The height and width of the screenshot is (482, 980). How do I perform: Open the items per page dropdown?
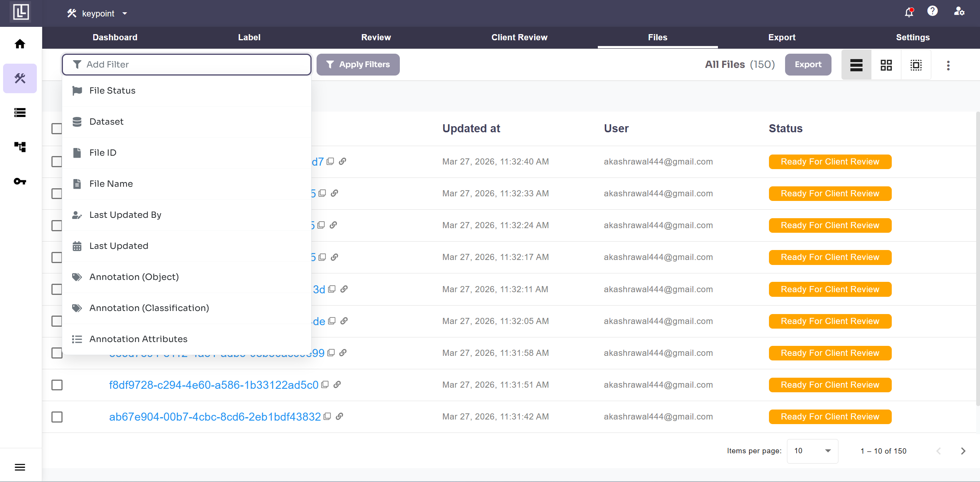coord(812,451)
